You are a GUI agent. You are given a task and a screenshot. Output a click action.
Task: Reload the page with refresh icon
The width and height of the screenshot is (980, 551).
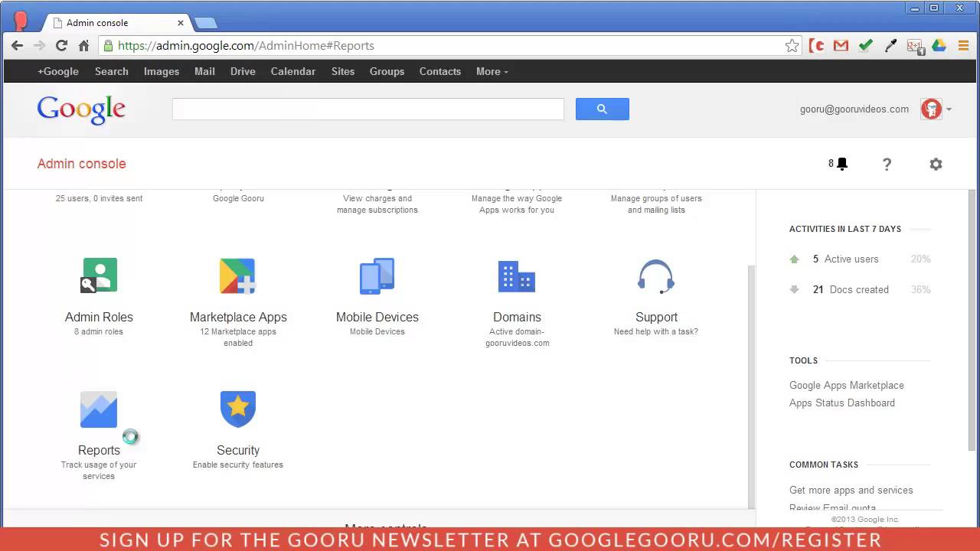[62, 46]
